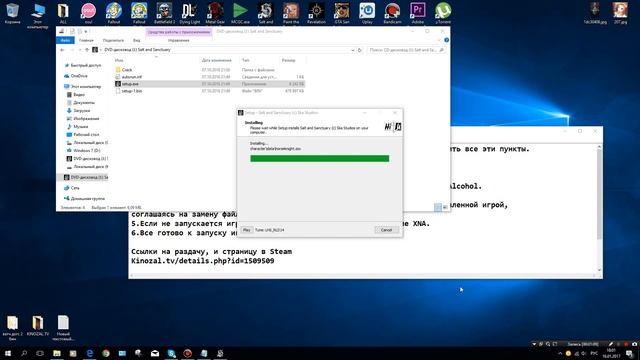
Task: Open the Bandicam desktop shortcut
Action: [392, 13]
